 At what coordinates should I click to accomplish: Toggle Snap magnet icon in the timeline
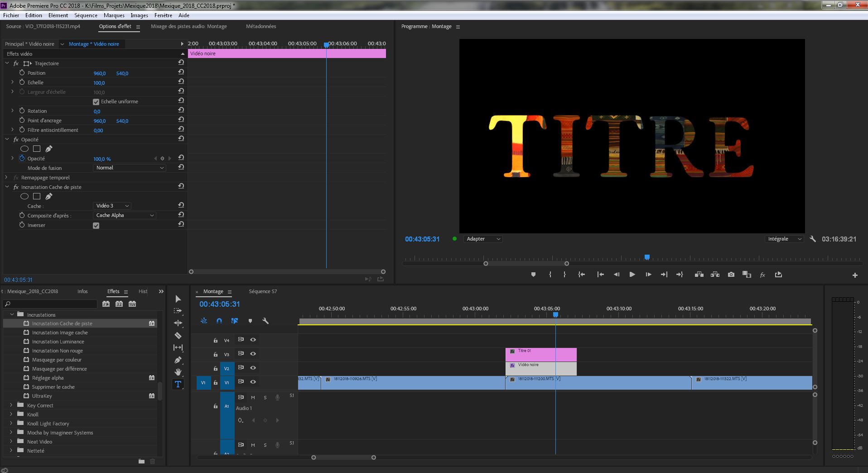219,321
